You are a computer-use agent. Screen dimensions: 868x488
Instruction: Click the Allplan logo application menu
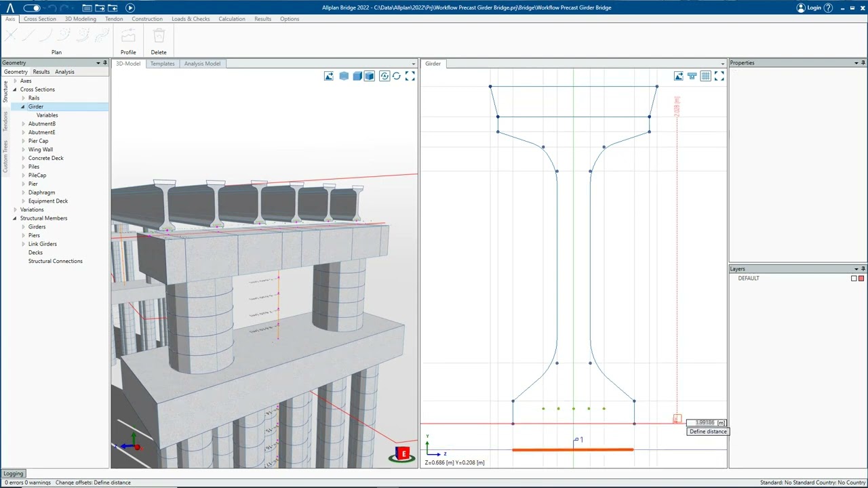pos(9,7)
